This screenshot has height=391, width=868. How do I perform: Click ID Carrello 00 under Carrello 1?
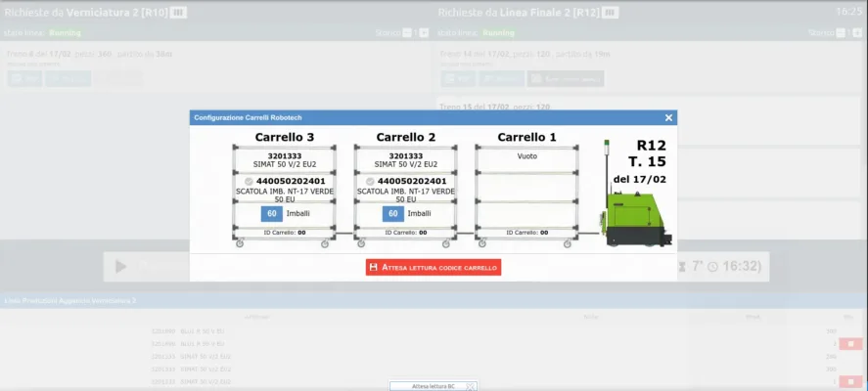pos(527,233)
